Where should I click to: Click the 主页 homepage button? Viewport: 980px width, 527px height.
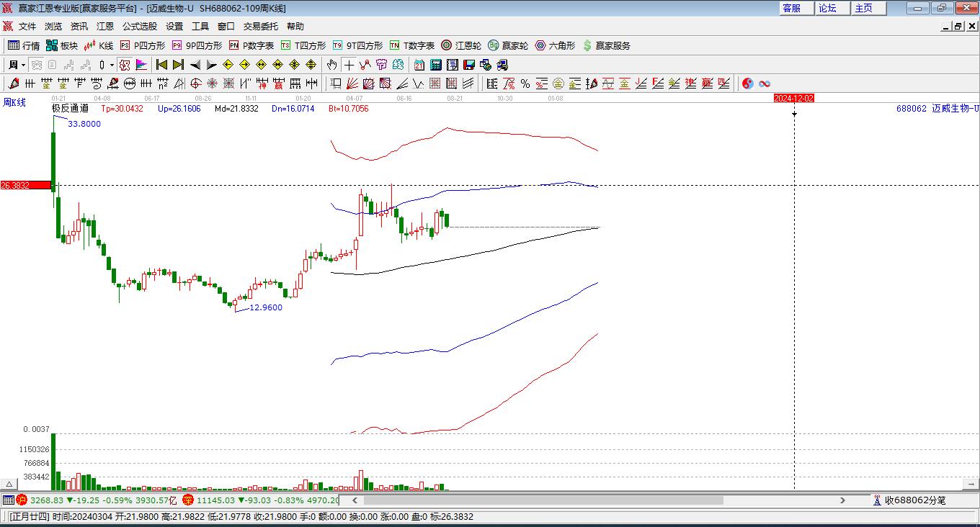[x=868, y=8]
